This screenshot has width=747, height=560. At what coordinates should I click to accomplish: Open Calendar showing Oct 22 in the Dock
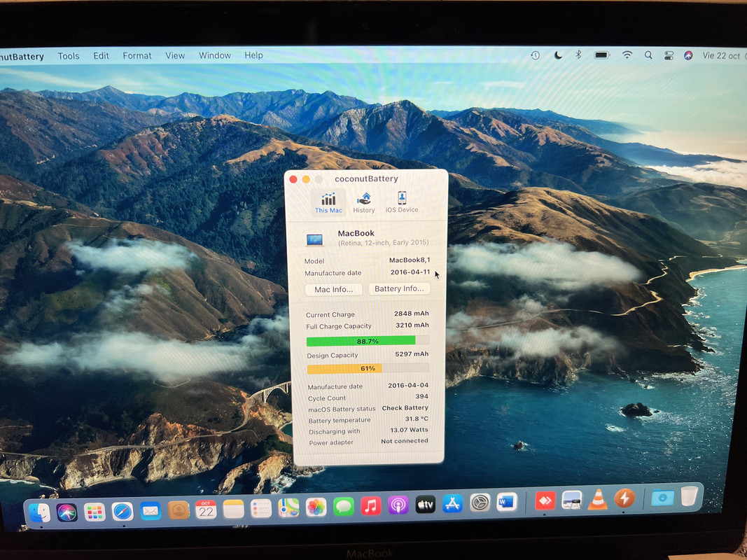(x=206, y=510)
